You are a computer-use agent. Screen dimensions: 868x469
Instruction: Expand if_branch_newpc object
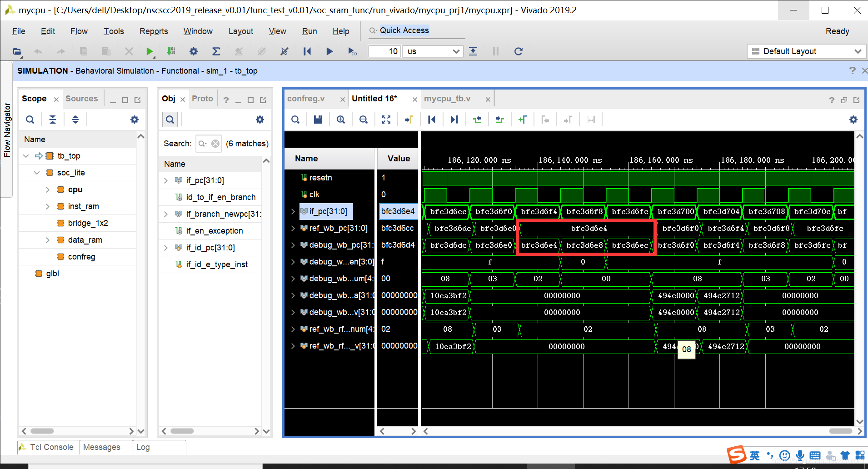point(166,214)
